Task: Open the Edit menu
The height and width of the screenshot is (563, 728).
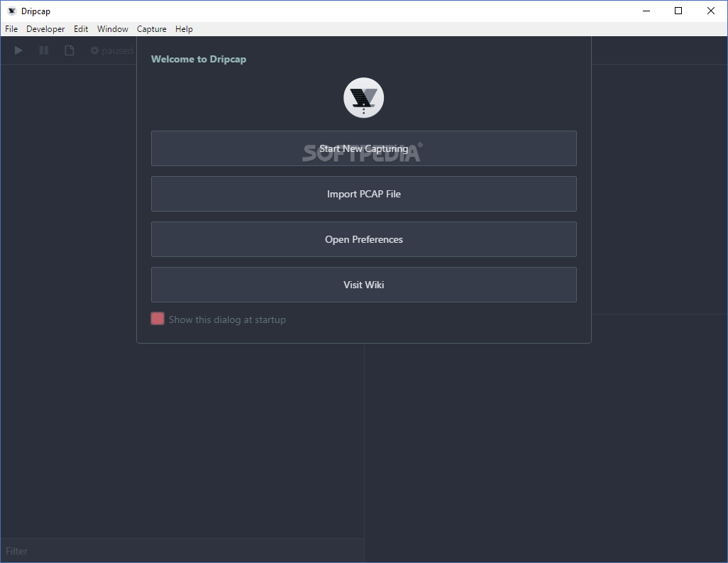Action: (x=81, y=29)
